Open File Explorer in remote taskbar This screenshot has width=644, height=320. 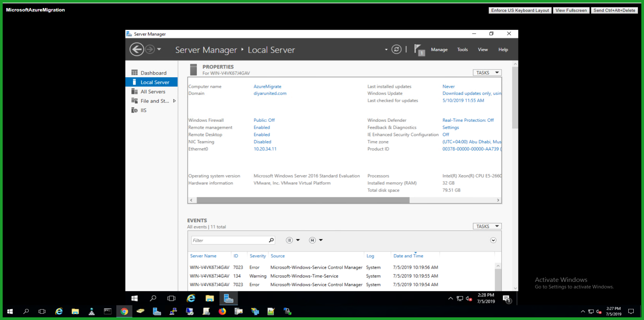point(209,298)
